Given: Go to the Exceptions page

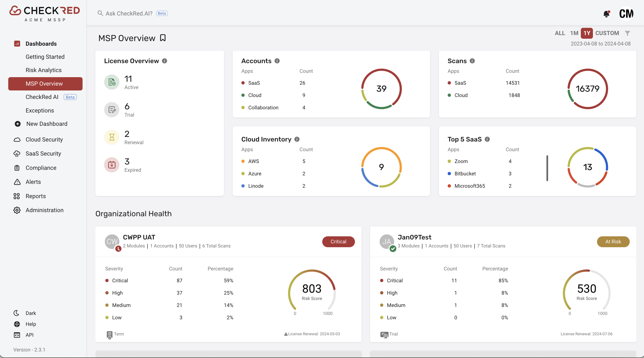Looking at the screenshot, I should 40,110.
